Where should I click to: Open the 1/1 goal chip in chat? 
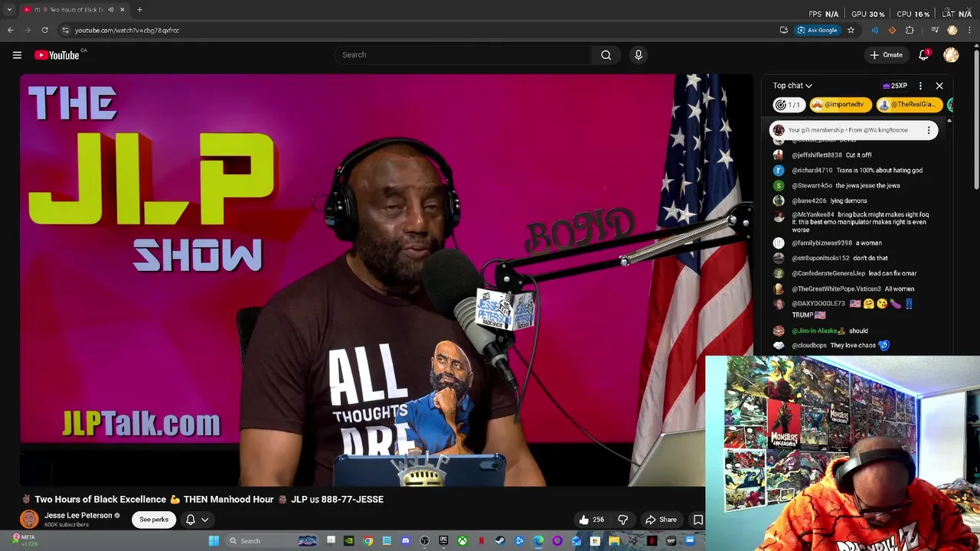tap(788, 105)
